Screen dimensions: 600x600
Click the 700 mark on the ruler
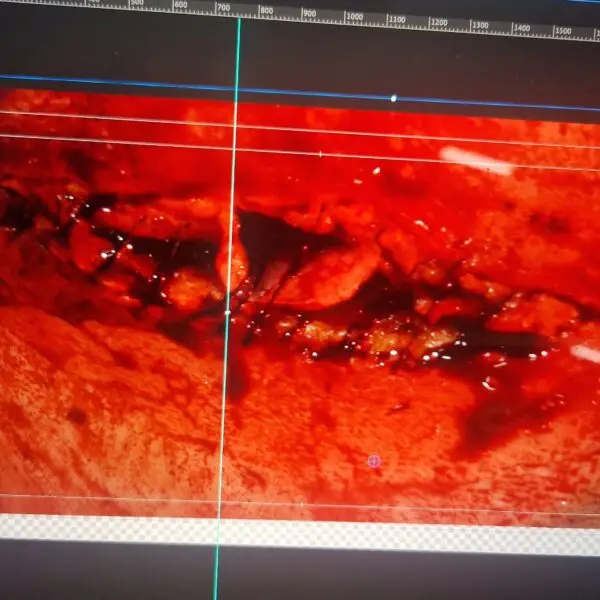223,8
